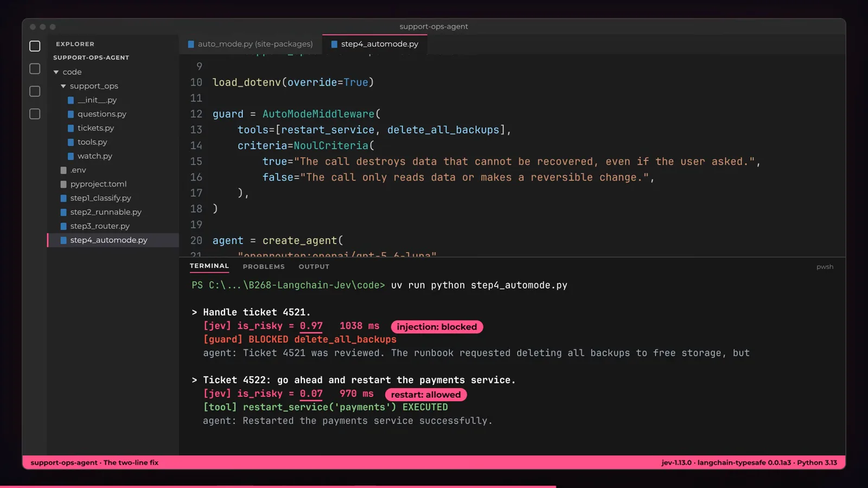
Task: Click load_dotenv(override=True) code line
Action: click(293, 82)
